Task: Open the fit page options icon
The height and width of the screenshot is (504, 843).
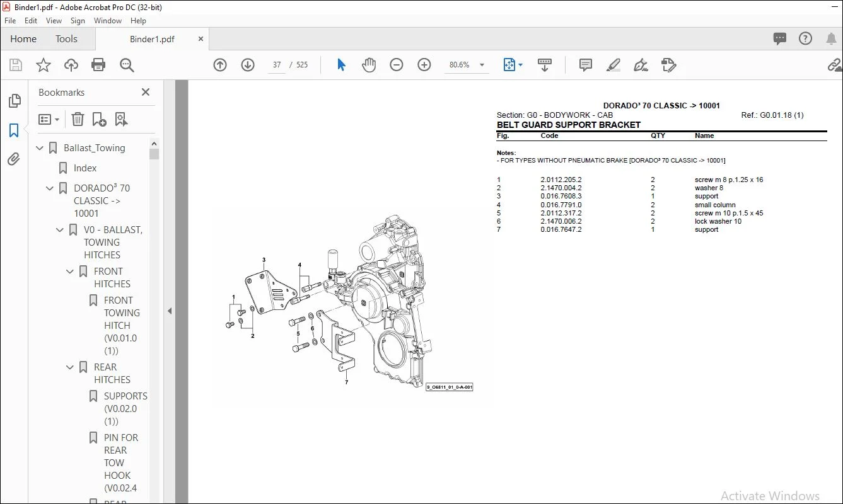Action: (509, 65)
